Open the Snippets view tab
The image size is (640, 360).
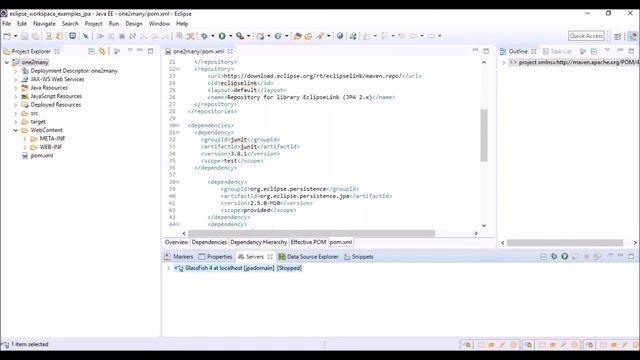358,256
